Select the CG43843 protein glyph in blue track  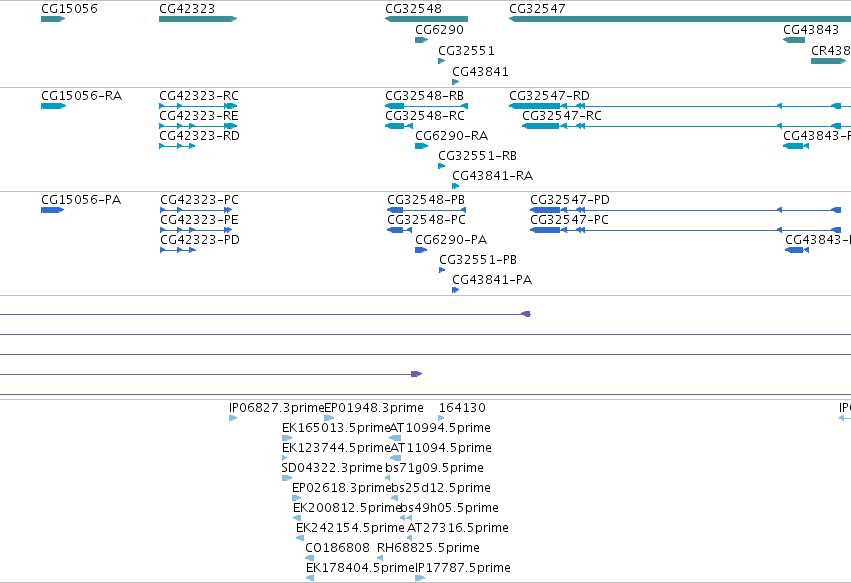(797, 250)
